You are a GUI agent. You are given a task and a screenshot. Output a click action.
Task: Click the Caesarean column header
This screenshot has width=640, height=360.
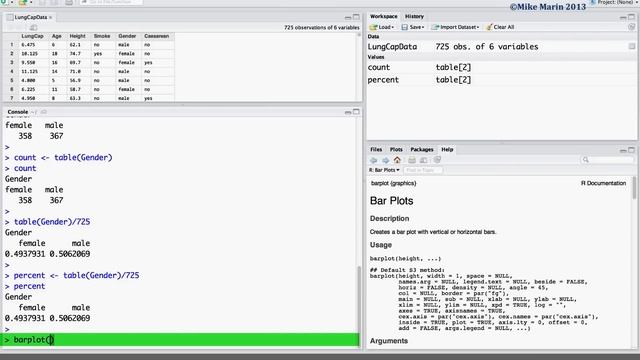pyautogui.click(x=156, y=36)
